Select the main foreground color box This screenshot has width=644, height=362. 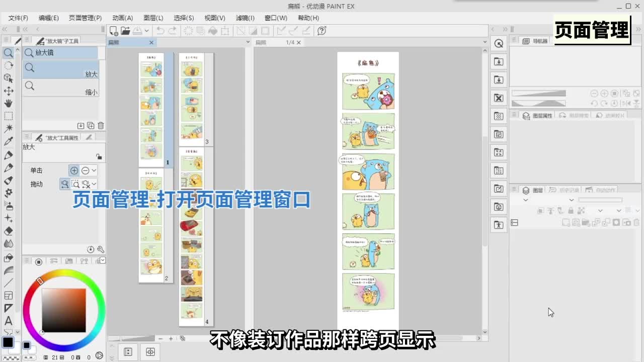tap(8, 342)
